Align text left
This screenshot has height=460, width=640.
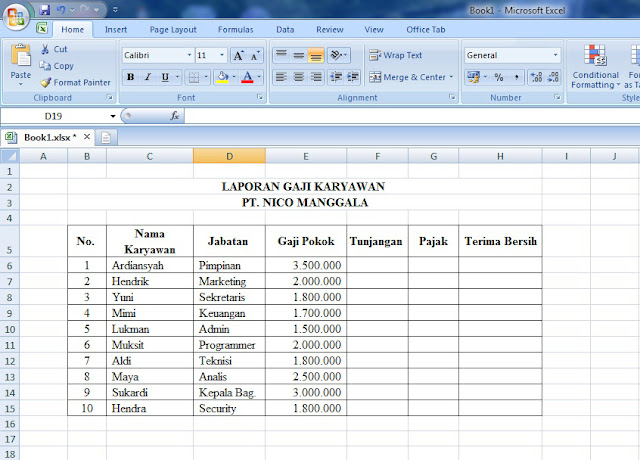[x=281, y=77]
